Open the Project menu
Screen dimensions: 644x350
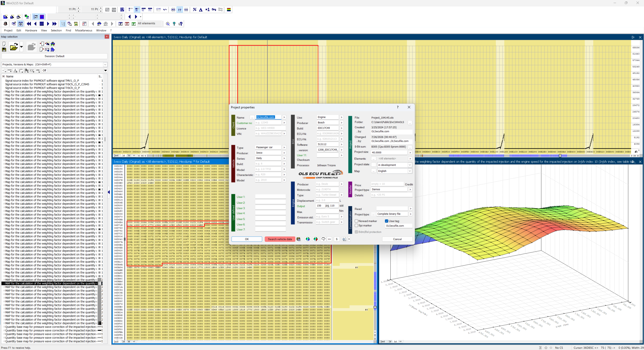pos(8,30)
